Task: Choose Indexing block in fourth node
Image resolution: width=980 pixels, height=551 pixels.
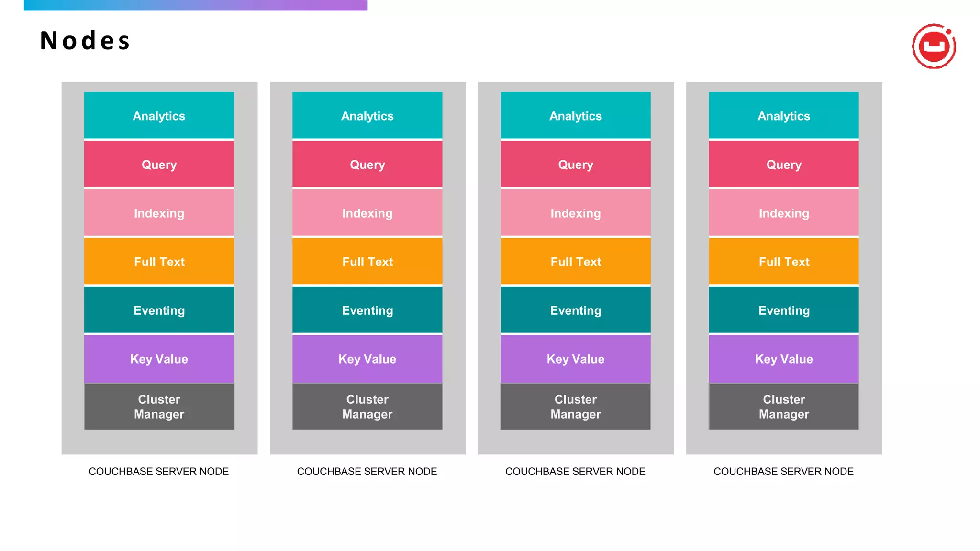Action: click(784, 213)
